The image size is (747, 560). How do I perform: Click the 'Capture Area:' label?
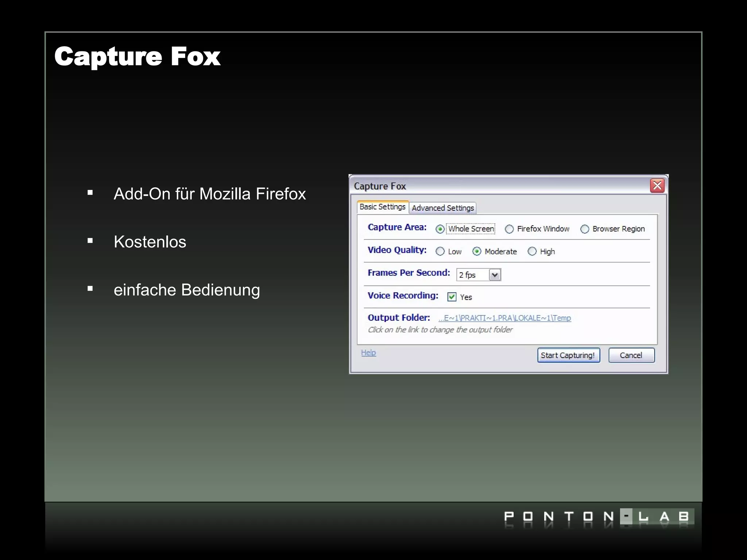(397, 227)
